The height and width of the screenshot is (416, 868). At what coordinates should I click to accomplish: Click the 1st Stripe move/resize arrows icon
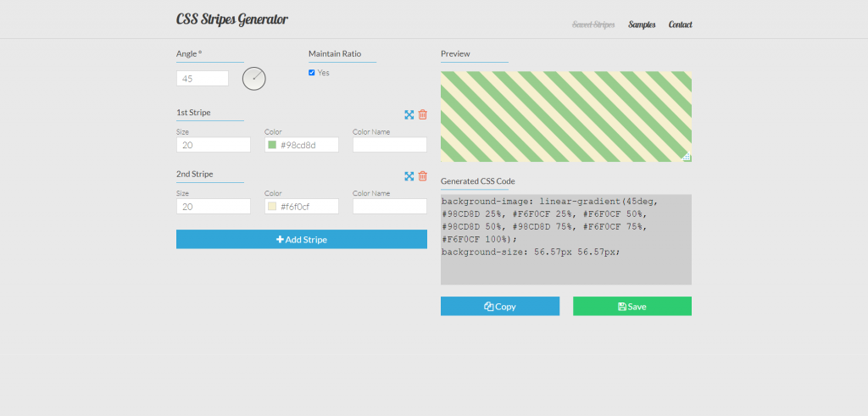coord(409,114)
